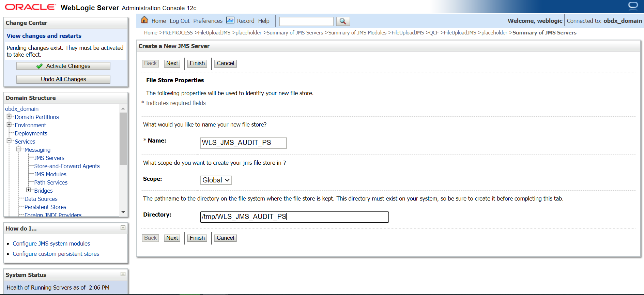Image resolution: width=644 pixels, height=295 pixels.
Task: Open JMS Modules in the domain tree
Action: (50, 174)
